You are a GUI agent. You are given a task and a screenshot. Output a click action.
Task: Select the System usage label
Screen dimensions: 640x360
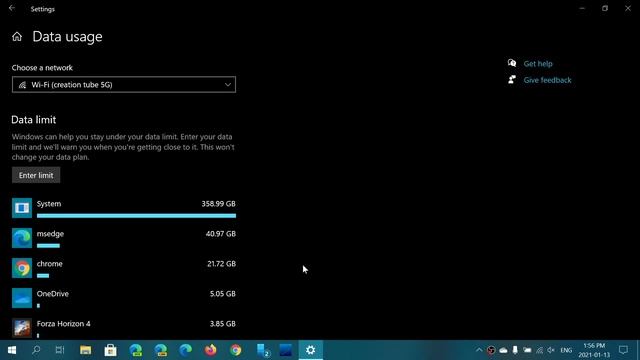[49, 204]
